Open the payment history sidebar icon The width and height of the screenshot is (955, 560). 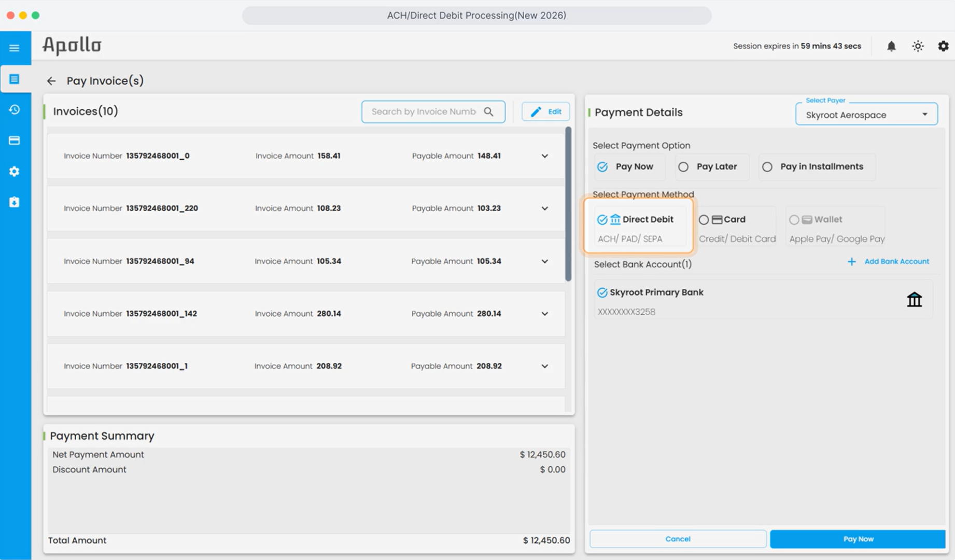(x=15, y=109)
